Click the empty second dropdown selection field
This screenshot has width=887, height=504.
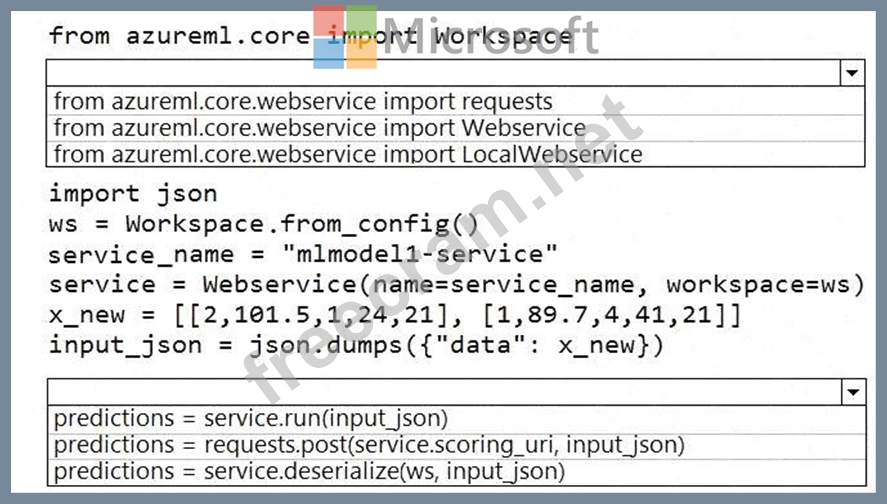(442, 391)
